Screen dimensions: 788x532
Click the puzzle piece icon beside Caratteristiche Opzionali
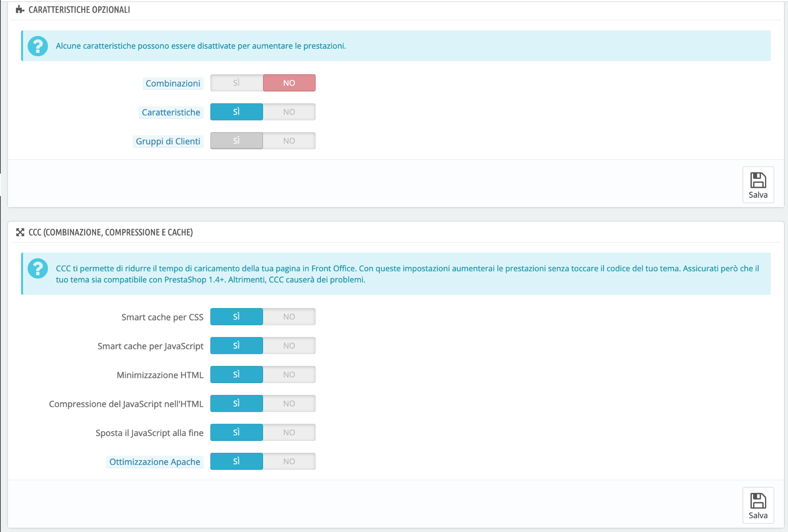tap(20, 9)
